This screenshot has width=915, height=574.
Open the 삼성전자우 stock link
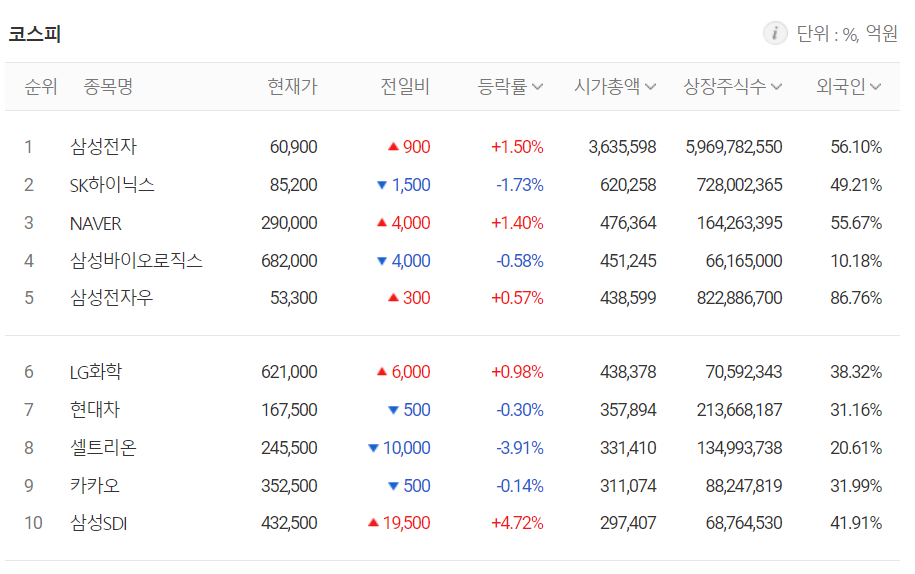tap(111, 298)
